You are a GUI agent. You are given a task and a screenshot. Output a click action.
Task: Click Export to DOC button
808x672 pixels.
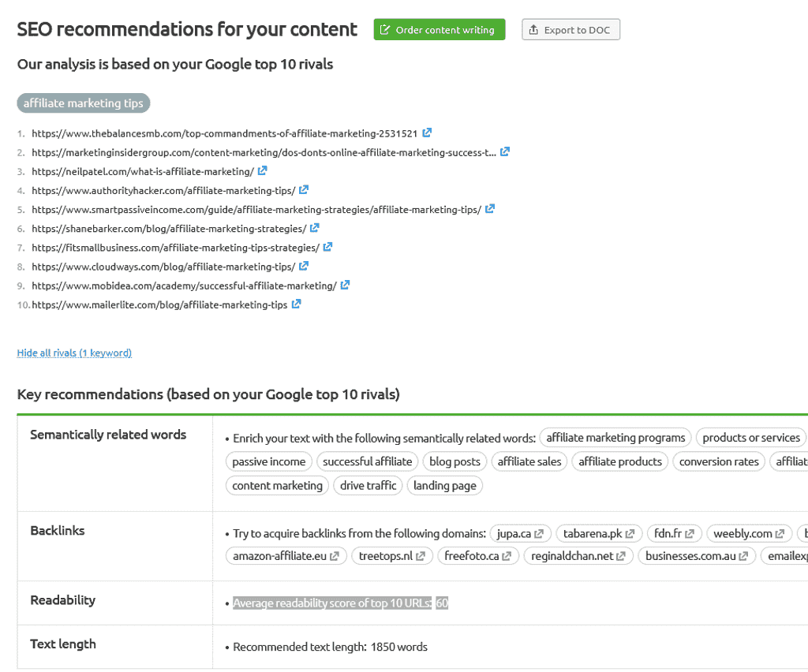(x=570, y=29)
